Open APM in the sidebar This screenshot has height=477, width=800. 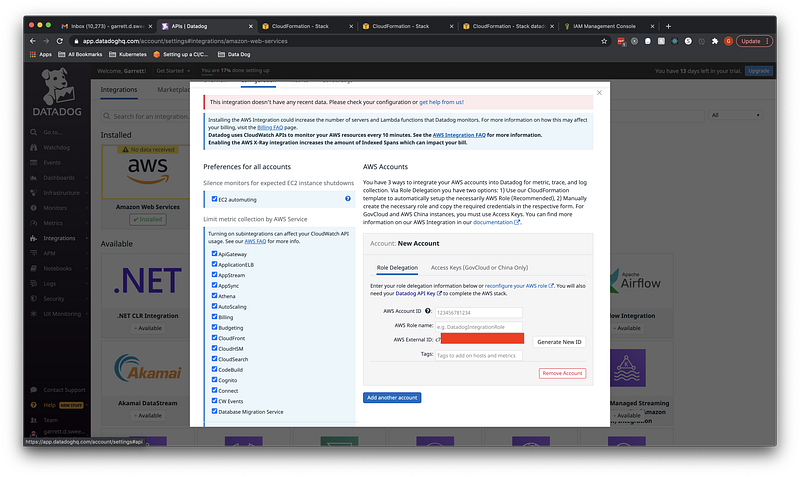click(x=49, y=253)
